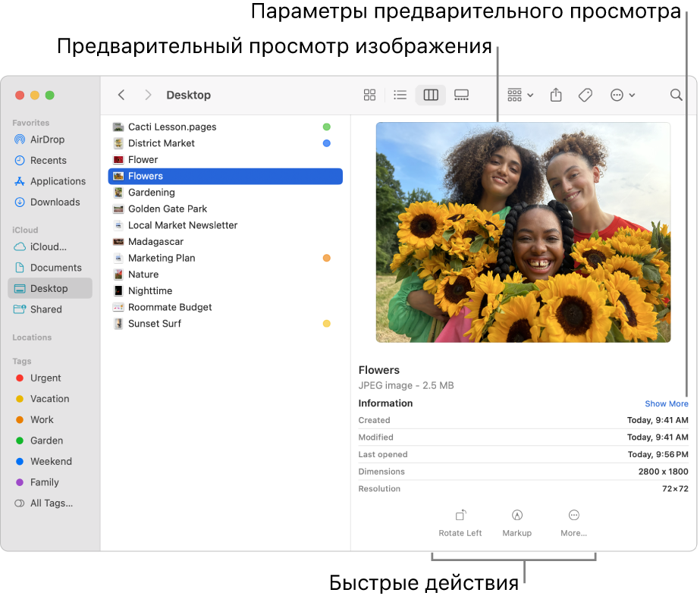This screenshot has height=599, width=700.
Task: Filter by the orange Work tag
Action: (x=50, y=419)
